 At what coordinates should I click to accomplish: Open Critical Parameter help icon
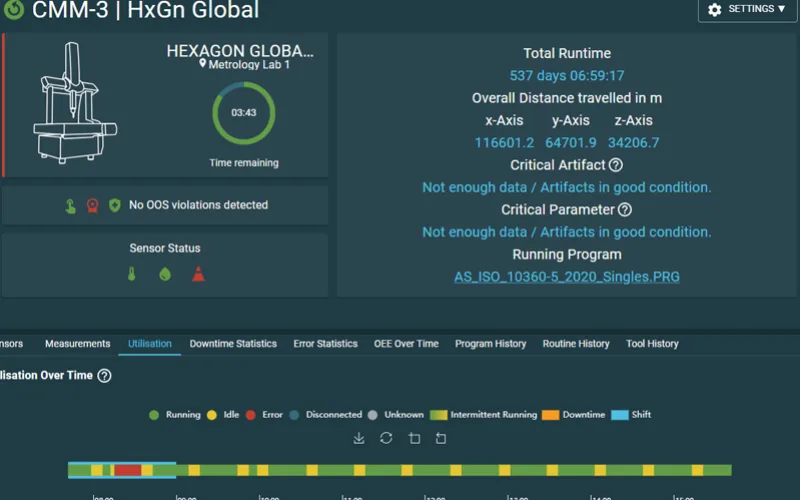coord(624,210)
